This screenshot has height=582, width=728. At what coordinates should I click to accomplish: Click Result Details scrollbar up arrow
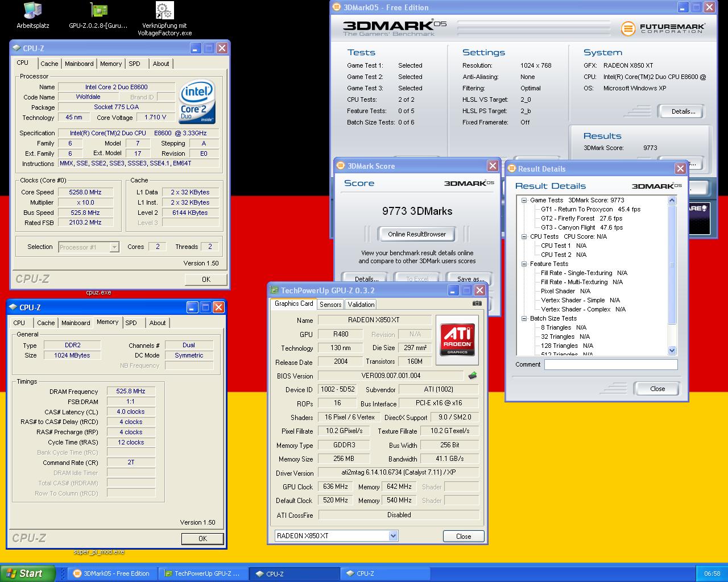tap(672, 200)
